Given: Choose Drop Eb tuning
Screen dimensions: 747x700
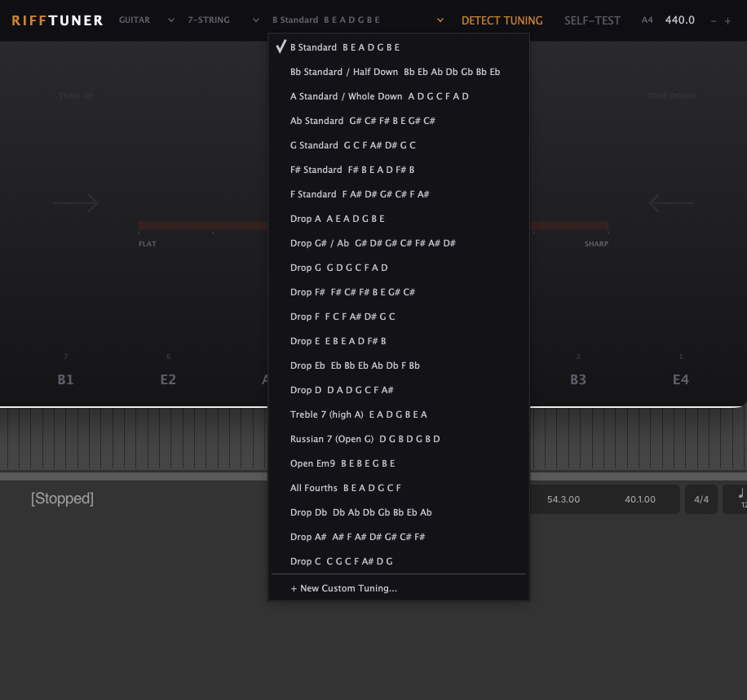Looking at the screenshot, I should (x=398, y=366).
